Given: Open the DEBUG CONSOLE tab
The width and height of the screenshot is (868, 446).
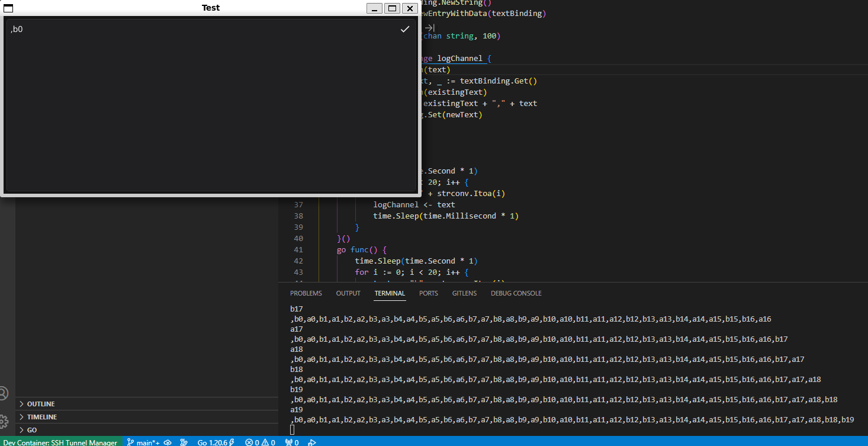Looking at the screenshot, I should coord(516,293).
